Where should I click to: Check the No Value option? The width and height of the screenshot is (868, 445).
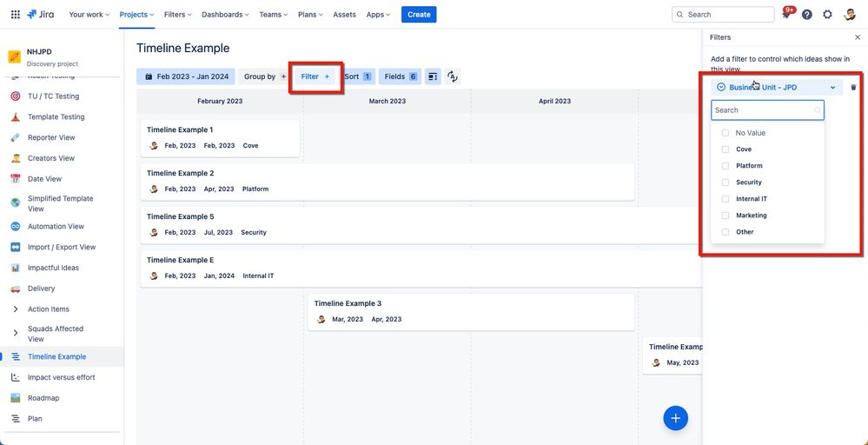726,133
